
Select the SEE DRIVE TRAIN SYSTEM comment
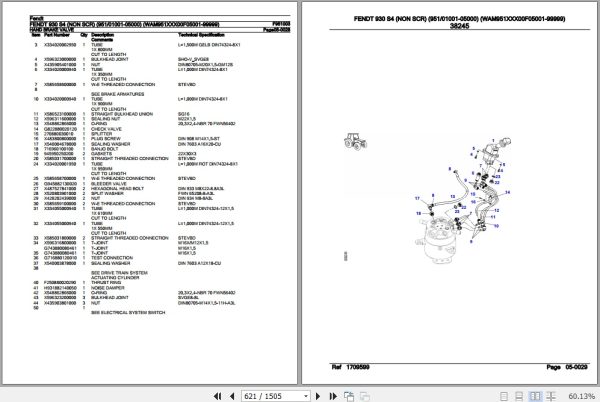pyautogui.click(x=119, y=273)
